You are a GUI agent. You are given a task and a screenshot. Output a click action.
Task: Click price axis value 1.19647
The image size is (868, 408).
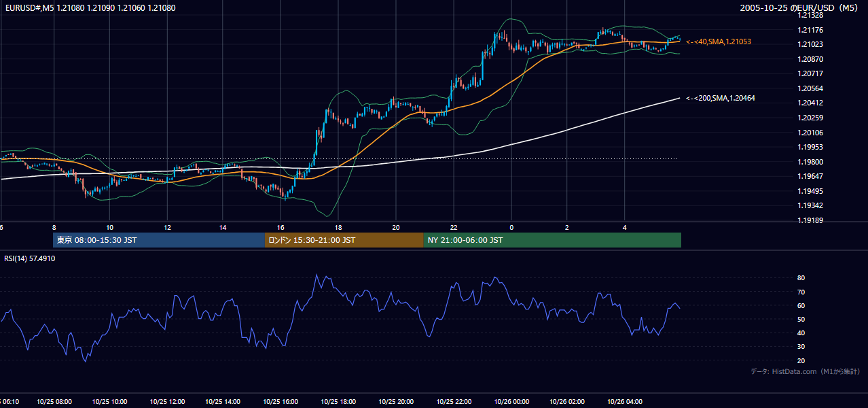tap(811, 176)
